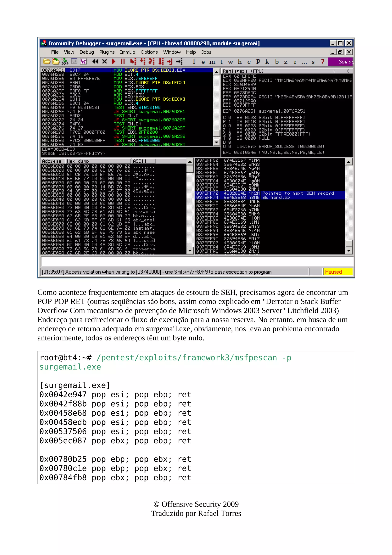Click the purple slogan banner in toolbar
392x555 pixels.
point(340,62)
